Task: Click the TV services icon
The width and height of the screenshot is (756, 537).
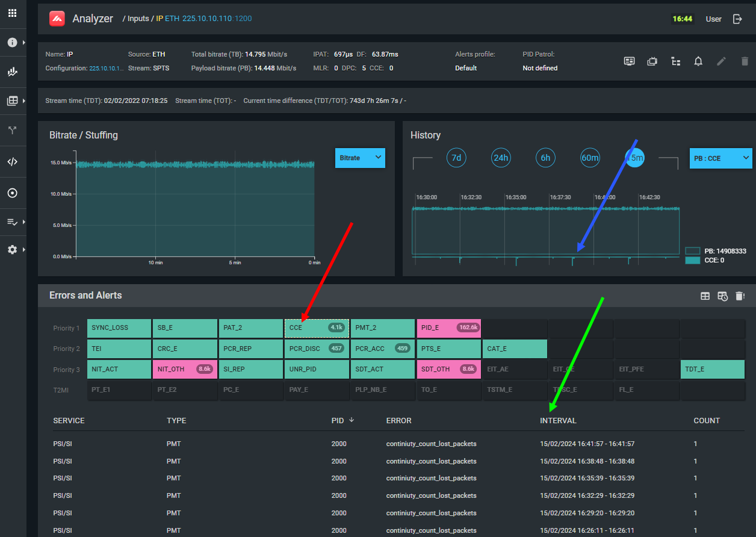Action: (652, 61)
